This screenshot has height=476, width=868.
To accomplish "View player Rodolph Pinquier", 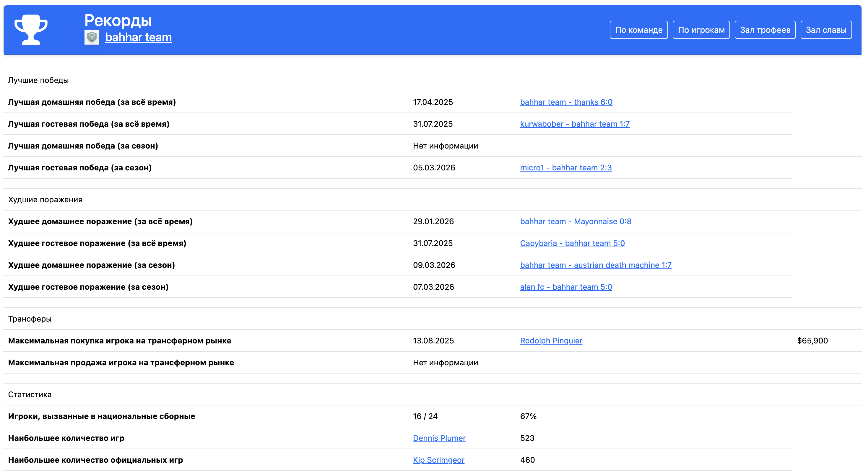I will pos(551,340).
